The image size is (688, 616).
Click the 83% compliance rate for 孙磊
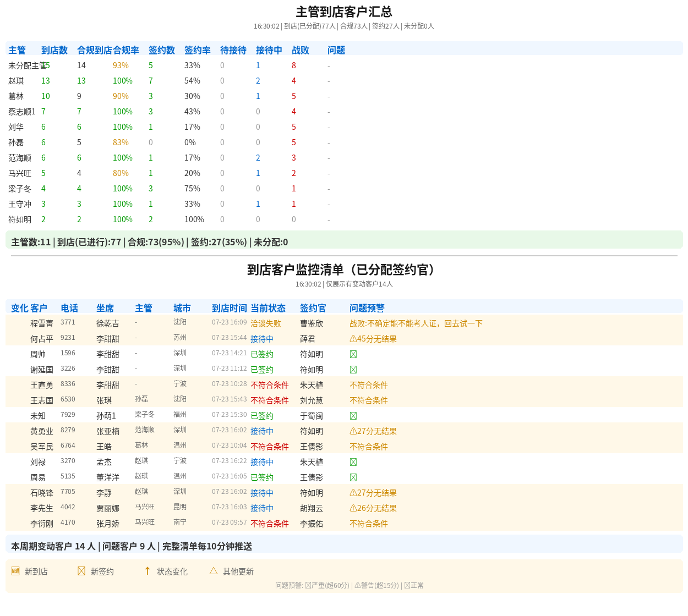121,142
